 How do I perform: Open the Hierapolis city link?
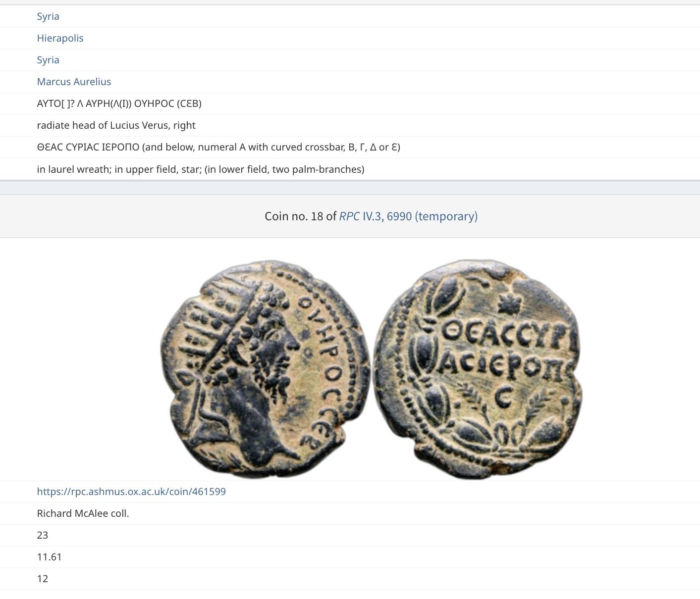coord(60,38)
